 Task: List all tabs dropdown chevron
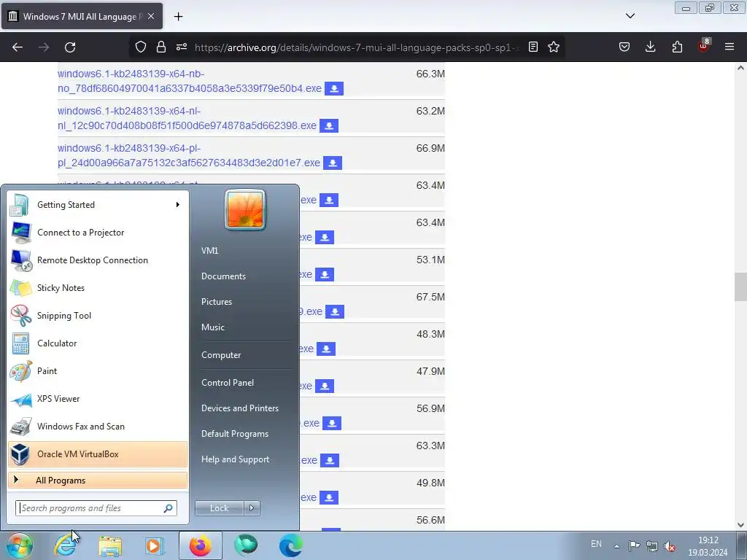630,16
